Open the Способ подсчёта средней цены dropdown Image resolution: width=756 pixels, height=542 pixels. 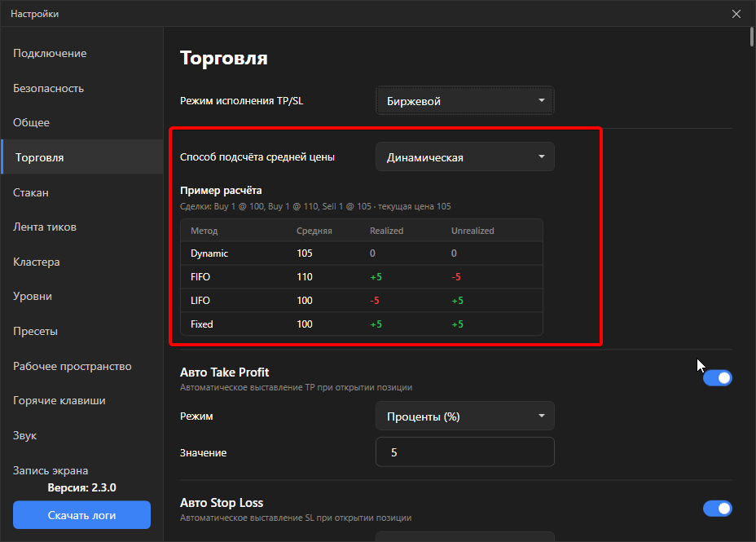465,156
